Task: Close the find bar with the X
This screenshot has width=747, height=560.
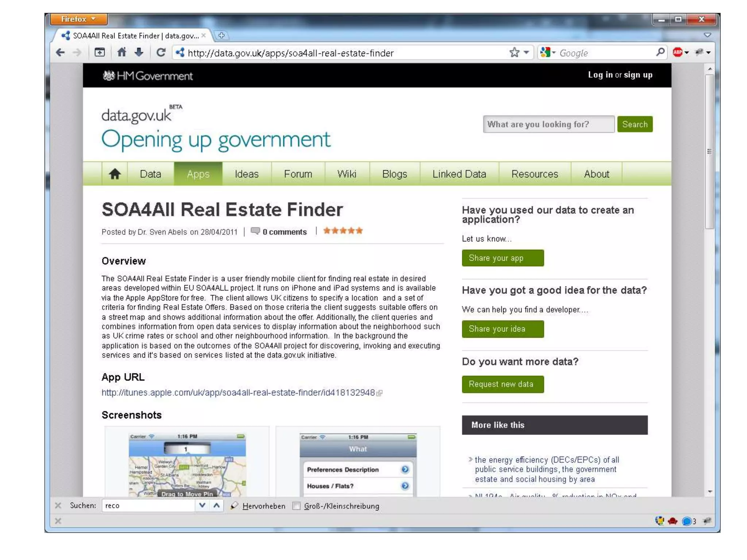Action: tap(58, 505)
